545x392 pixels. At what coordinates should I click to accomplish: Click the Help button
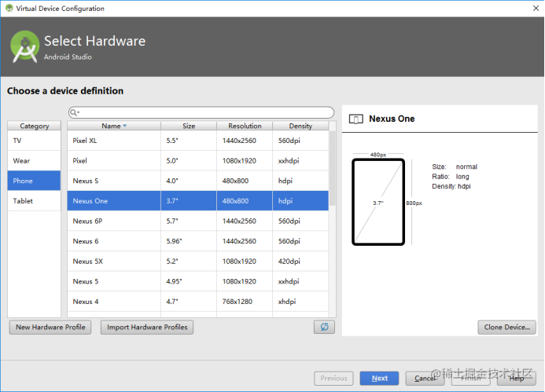517,378
